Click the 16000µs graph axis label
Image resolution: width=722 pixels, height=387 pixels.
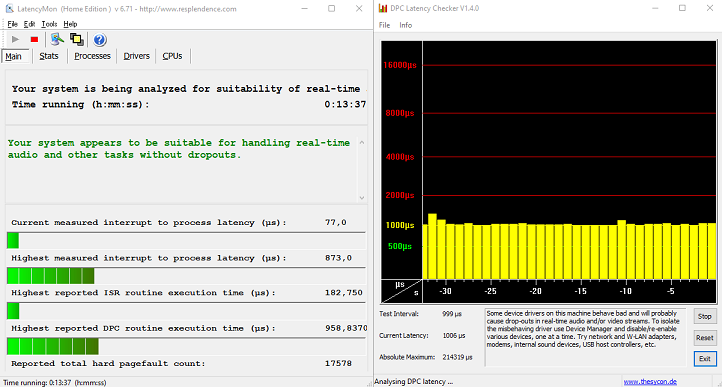tap(400, 65)
